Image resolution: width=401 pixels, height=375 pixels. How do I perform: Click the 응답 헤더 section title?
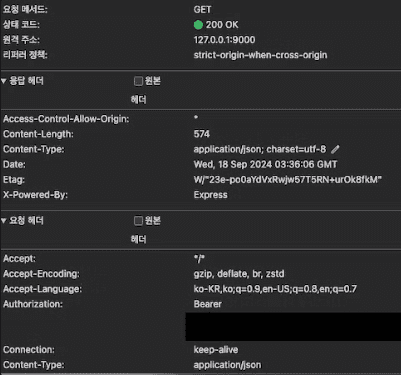pos(26,81)
